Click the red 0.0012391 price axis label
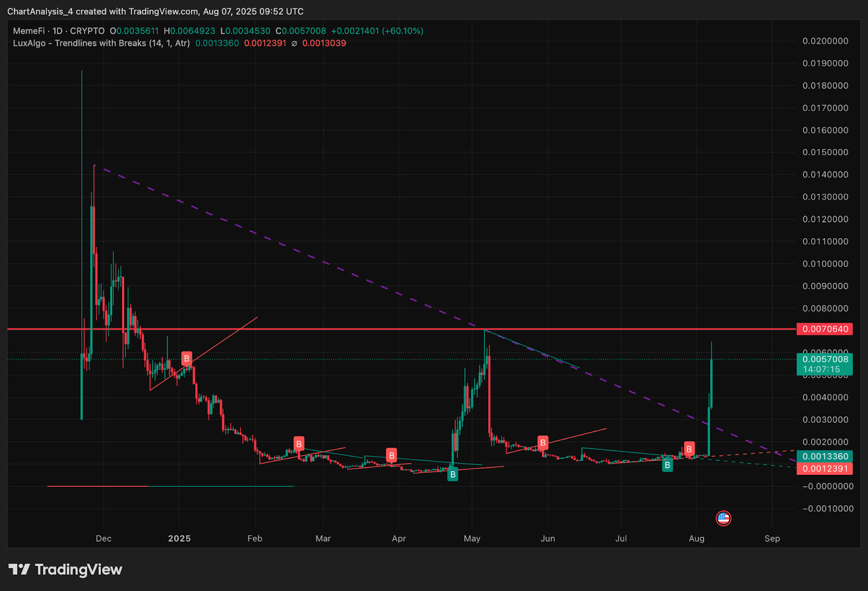This screenshot has width=868, height=591. click(x=825, y=469)
